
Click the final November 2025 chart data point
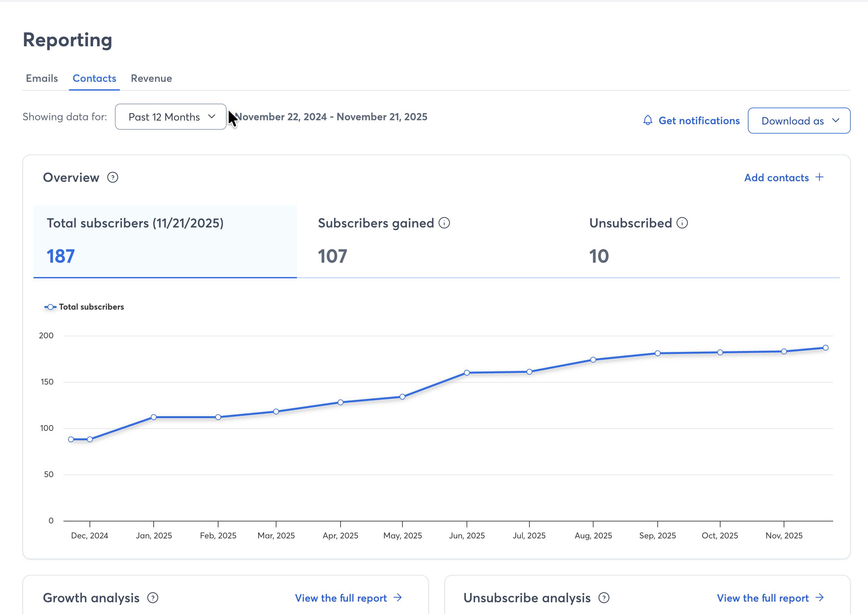point(826,348)
